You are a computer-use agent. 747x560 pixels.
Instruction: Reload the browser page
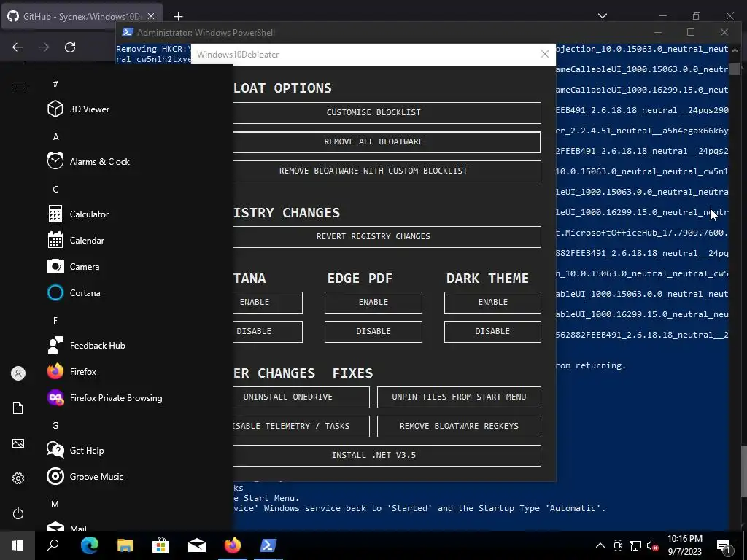[x=70, y=47]
